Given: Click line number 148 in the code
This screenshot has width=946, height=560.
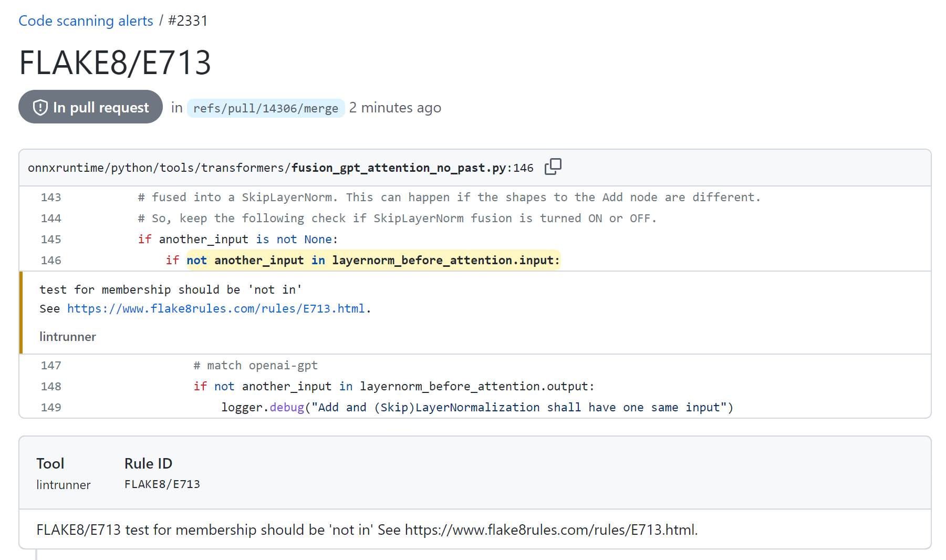Looking at the screenshot, I should 51,386.
